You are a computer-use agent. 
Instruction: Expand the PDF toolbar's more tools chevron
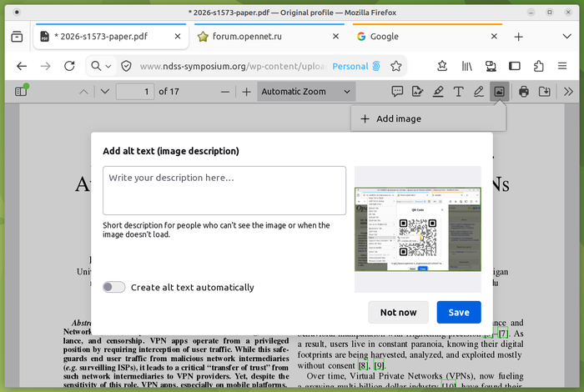click(568, 91)
